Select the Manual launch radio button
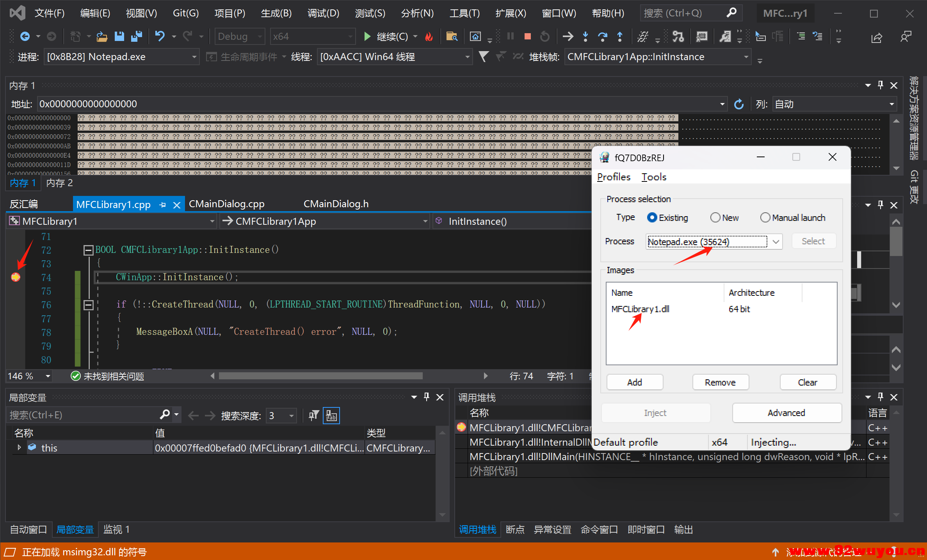 pos(765,218)
